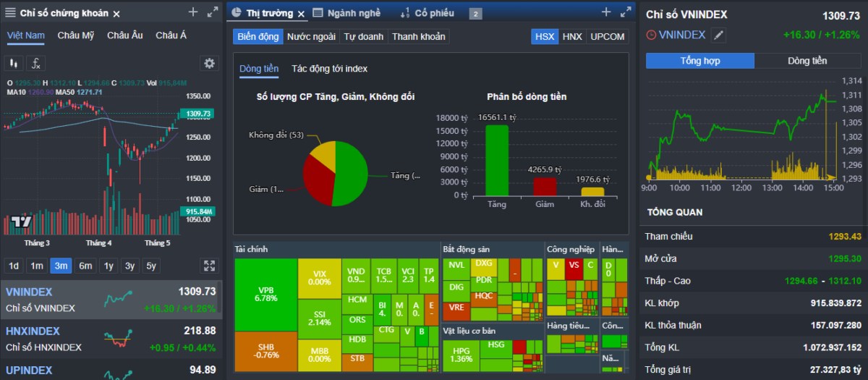Click the VNINDEX symbol link
Viewport: 868px width, 380px height.
click(682, 35)
